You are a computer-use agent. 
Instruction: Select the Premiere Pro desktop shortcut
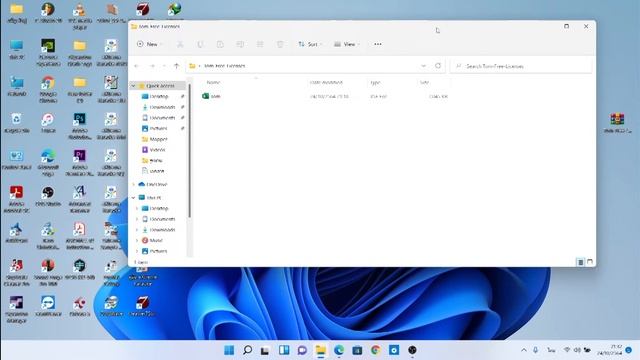pos(80,162)
